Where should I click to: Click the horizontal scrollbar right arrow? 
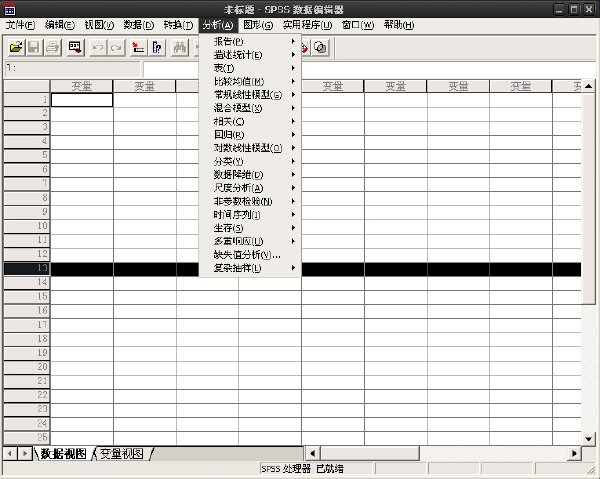(574, 454)
